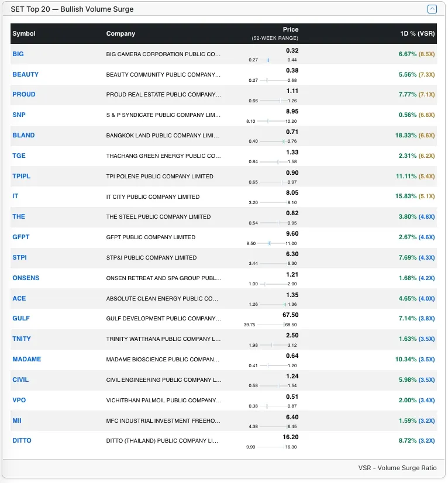
Task: Open the MII stock symbol link
Action: (17, 420)
